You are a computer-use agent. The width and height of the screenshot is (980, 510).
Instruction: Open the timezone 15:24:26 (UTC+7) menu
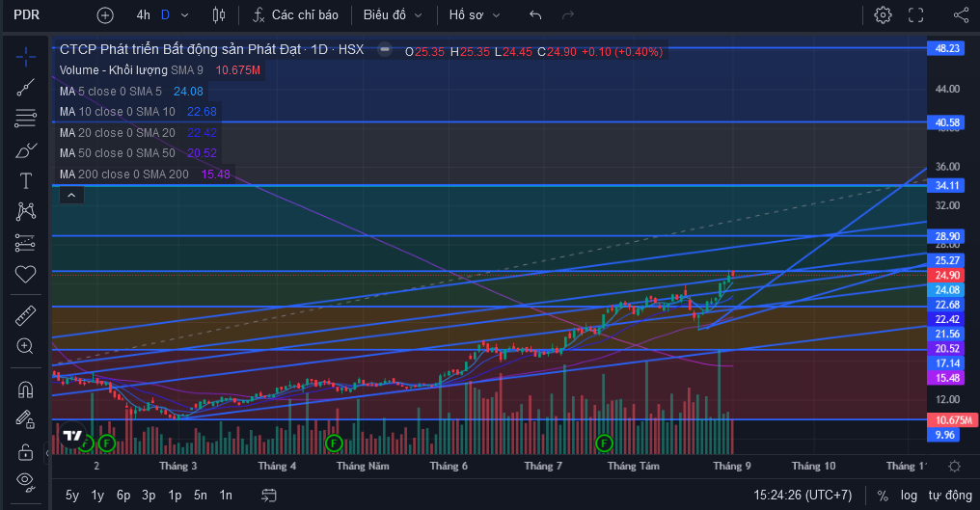803,495
